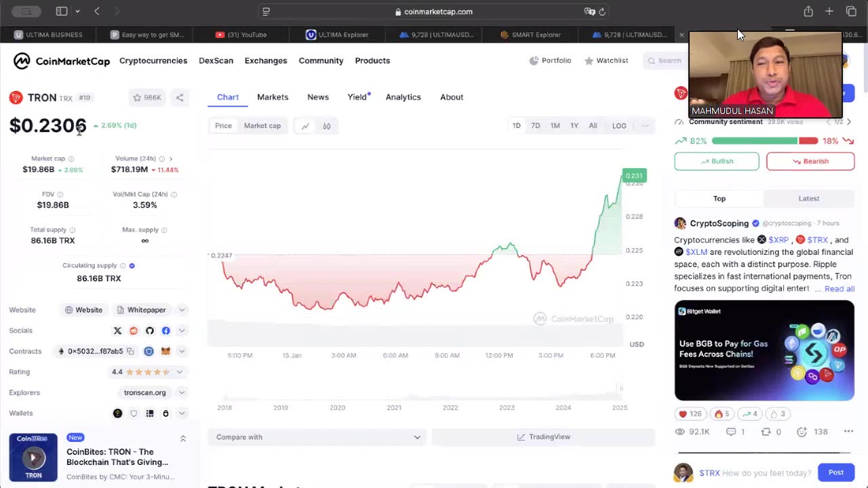Expand the Socials dropdown chevron
The image size is (868, 488).
click(x=182, y=331)
